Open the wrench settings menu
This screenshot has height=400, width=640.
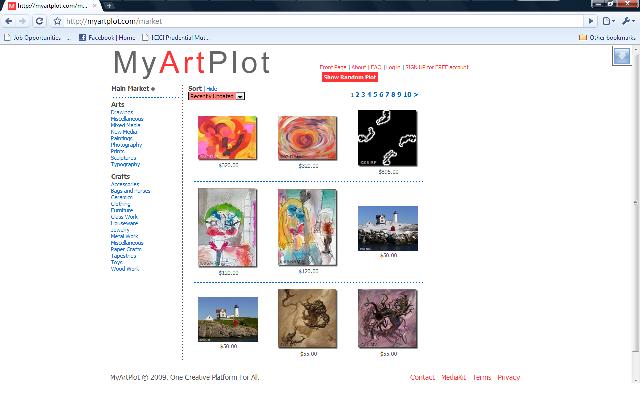coord(628,21)
